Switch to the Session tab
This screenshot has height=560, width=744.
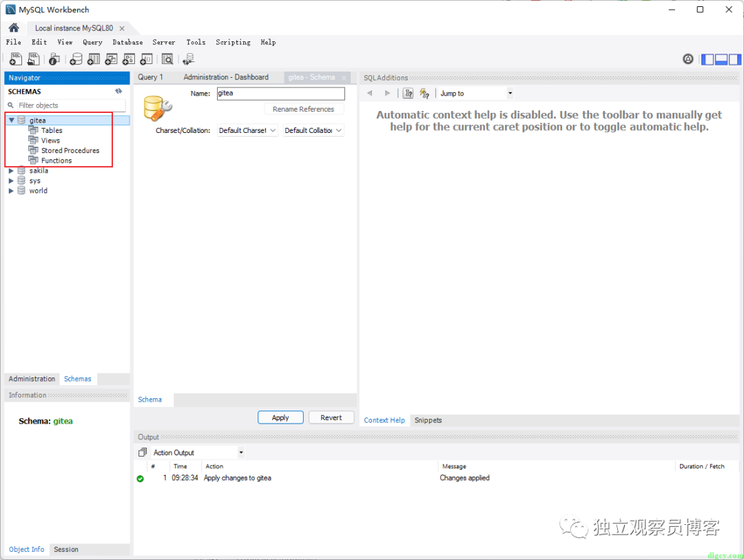click(x=66, y=549)
